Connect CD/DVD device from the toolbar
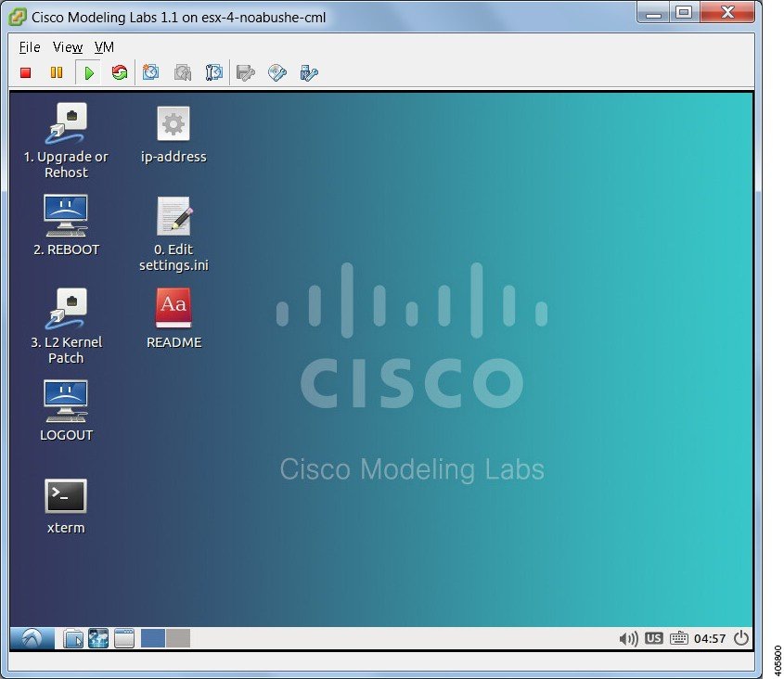The width and height of the screenshot is (784, 679). (x=277, y=73)
